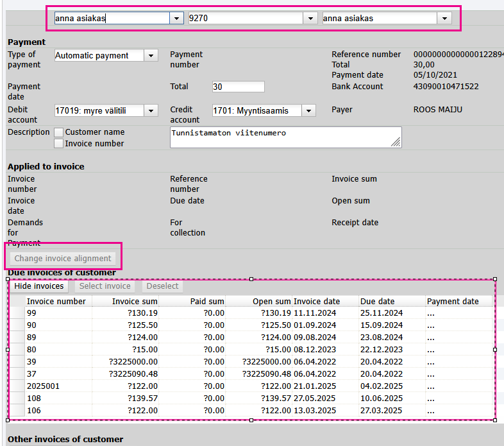
Task: Select invoice number 108 cell
Action: pos(58,399)
